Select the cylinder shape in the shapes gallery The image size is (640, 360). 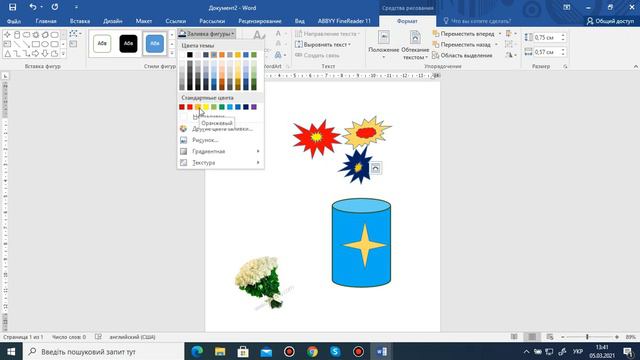point(17,35)
